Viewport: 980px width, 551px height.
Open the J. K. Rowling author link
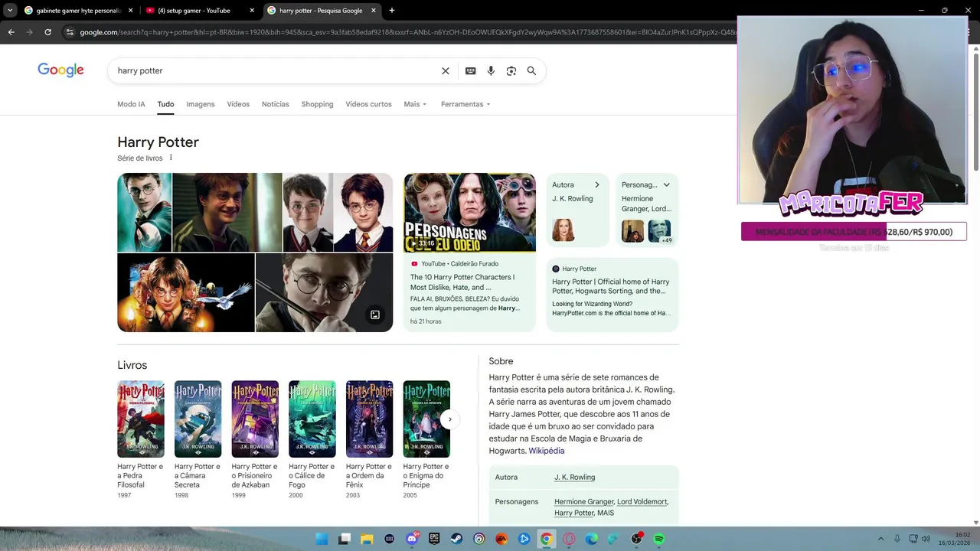pyautogui.click(x=574, y=477)
